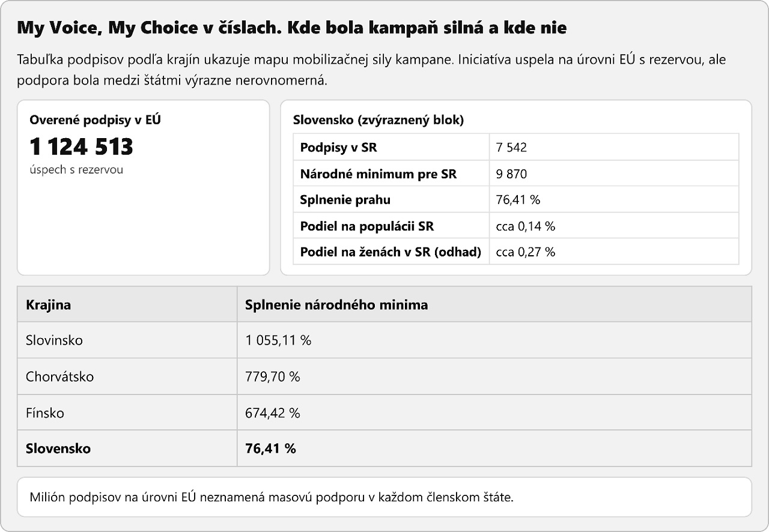The image size is (769, 532).
Task: Click the Chorvátsko percentage 779,70 %
Action: (273, 377)
